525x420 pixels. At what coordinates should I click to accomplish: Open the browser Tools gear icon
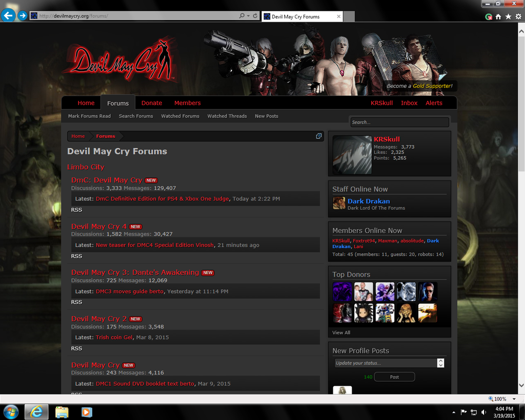(x=518, y=16)
